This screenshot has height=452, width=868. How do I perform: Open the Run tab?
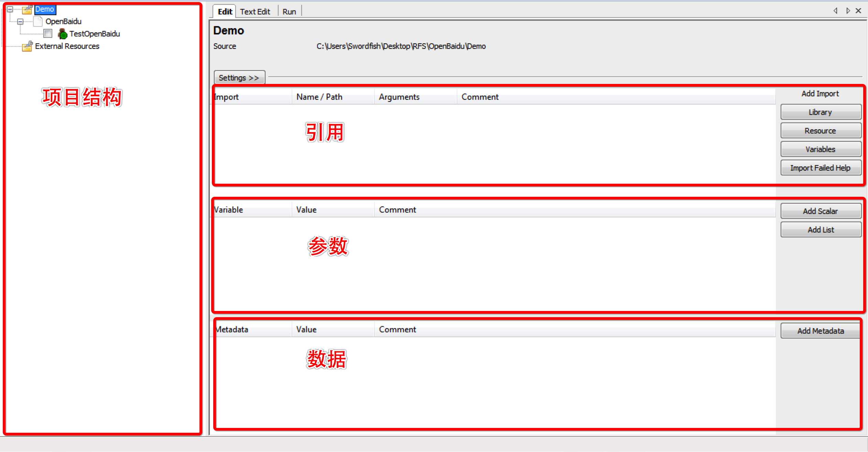click(289, 12)
